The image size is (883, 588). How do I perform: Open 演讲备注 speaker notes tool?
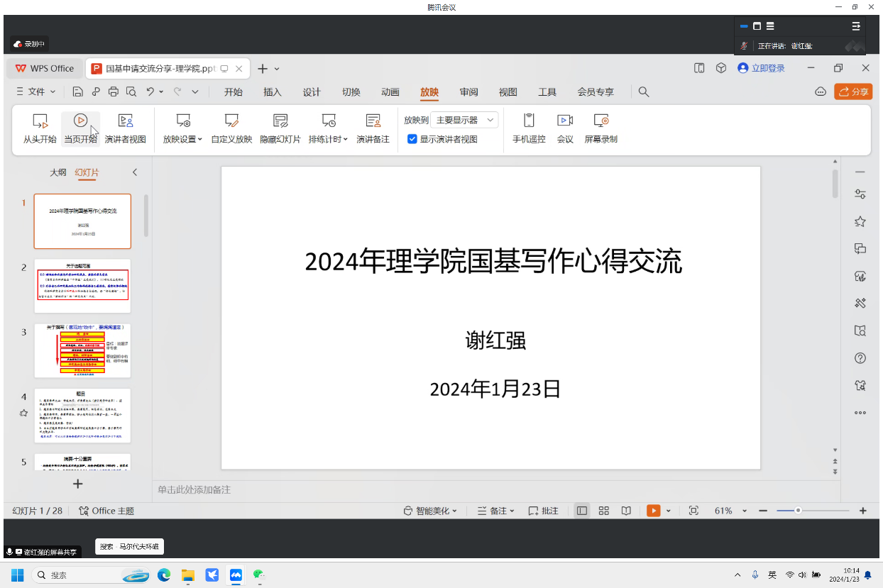(373, 121)
